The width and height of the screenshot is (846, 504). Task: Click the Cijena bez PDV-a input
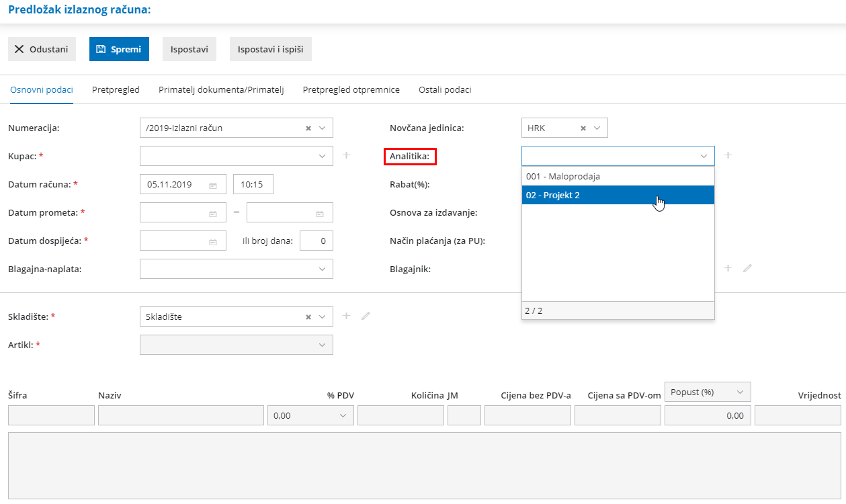point(527,415)
